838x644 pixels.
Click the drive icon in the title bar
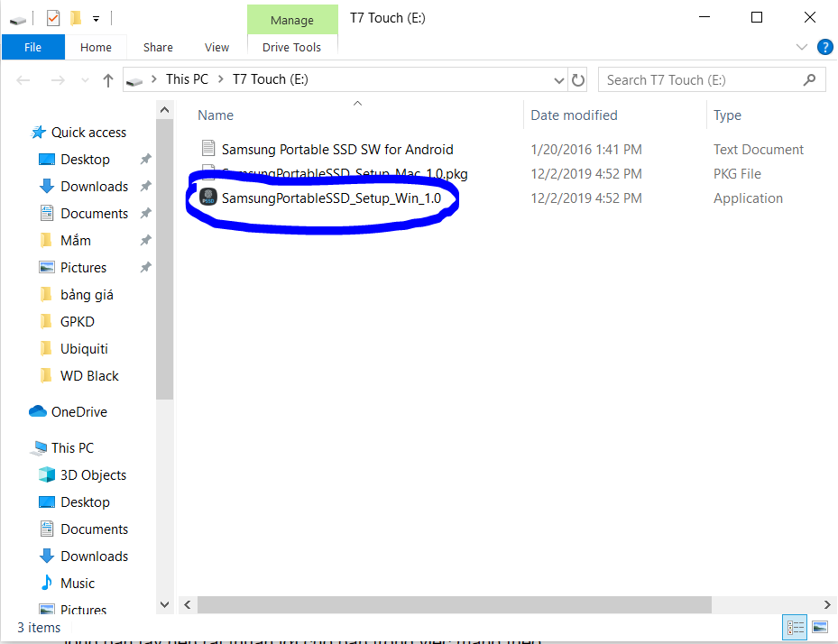18,20
